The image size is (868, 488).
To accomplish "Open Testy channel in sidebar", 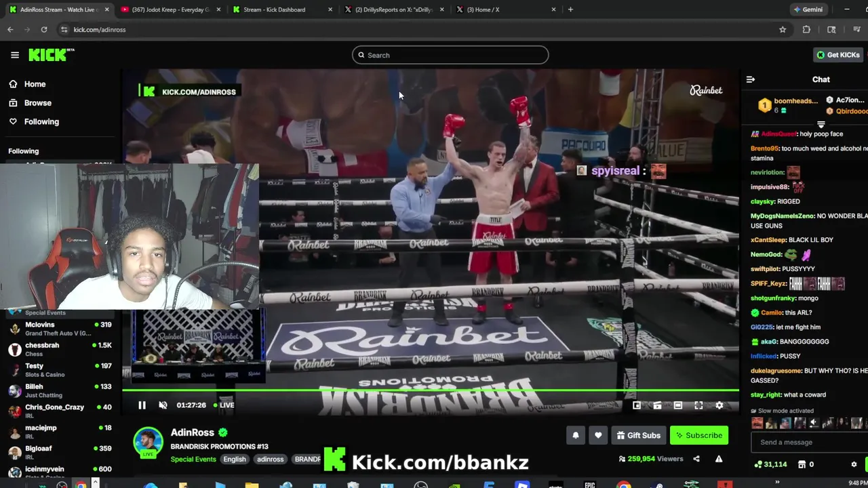I will pyautogui.click(x=60, y=370).
